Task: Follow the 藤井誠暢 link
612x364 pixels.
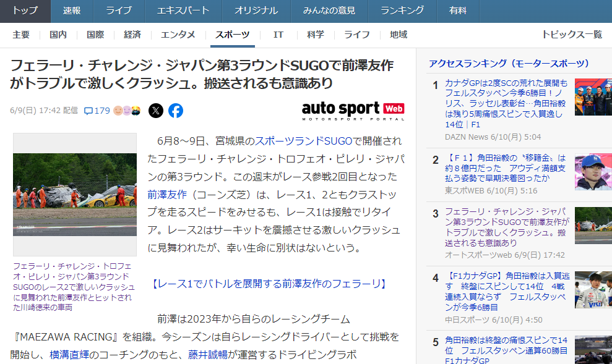Action: pos(208,355)
